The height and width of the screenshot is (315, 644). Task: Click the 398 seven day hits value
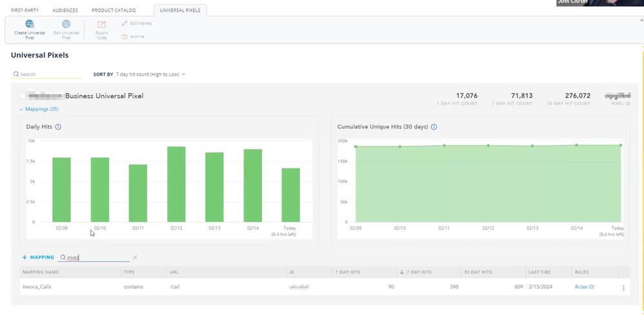pos(454,287)
